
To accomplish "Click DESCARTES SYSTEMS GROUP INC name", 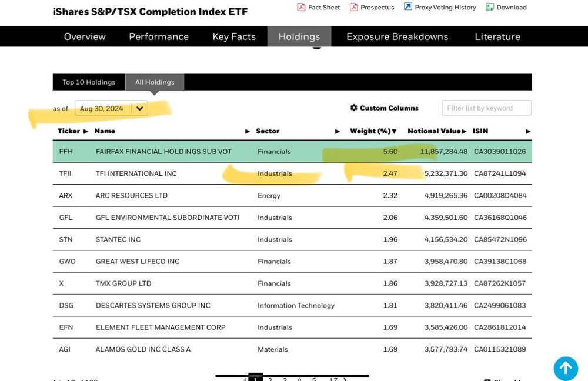I will click(153, 305).
